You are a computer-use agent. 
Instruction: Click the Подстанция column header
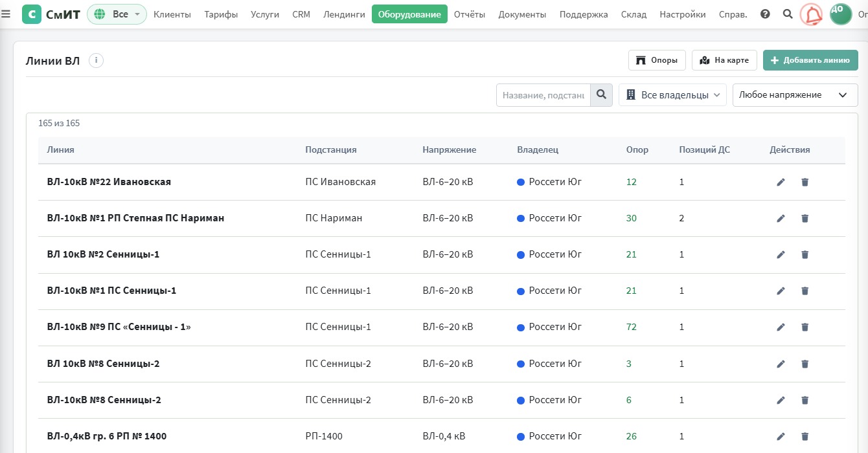click(x=331, y=150)
